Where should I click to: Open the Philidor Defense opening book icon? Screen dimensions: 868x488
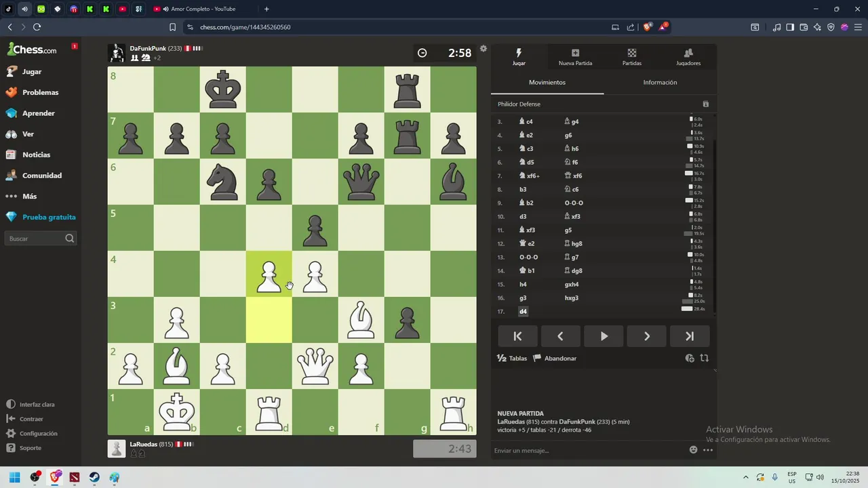click(x=705, y=104)
